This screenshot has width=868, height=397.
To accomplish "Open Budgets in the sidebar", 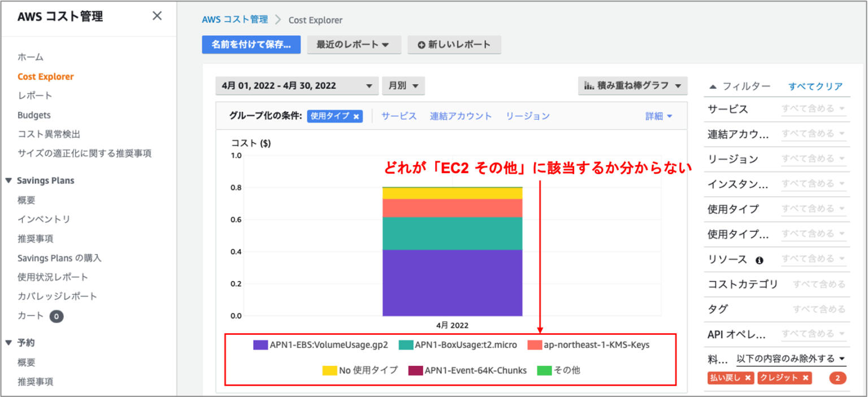I will click(x=34, y=115).
